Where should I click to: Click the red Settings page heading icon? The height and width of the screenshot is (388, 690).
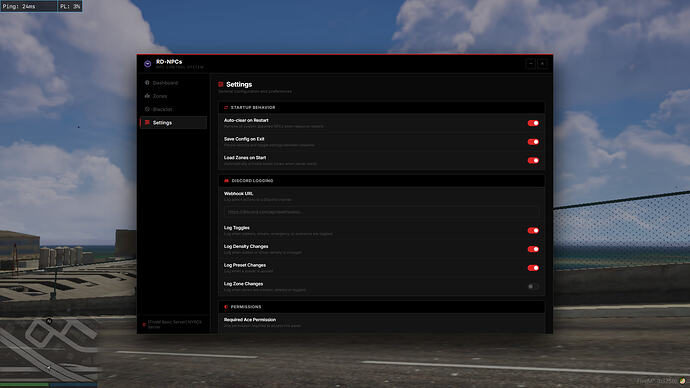[x=221, y=84]
